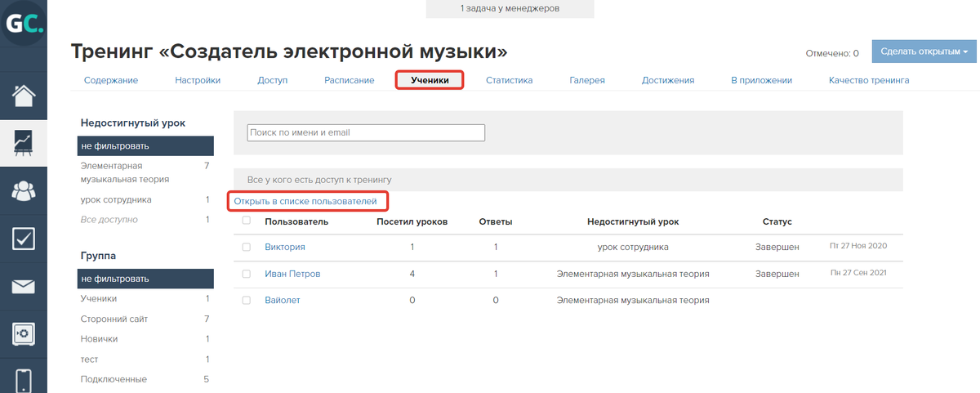This screenshot has width=980, height=393.
Task: Open user Вайолет profile link
Action: (283, 300)
